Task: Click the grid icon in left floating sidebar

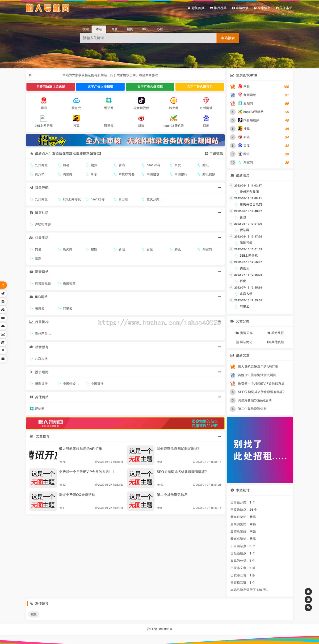Action: point(3,359)
